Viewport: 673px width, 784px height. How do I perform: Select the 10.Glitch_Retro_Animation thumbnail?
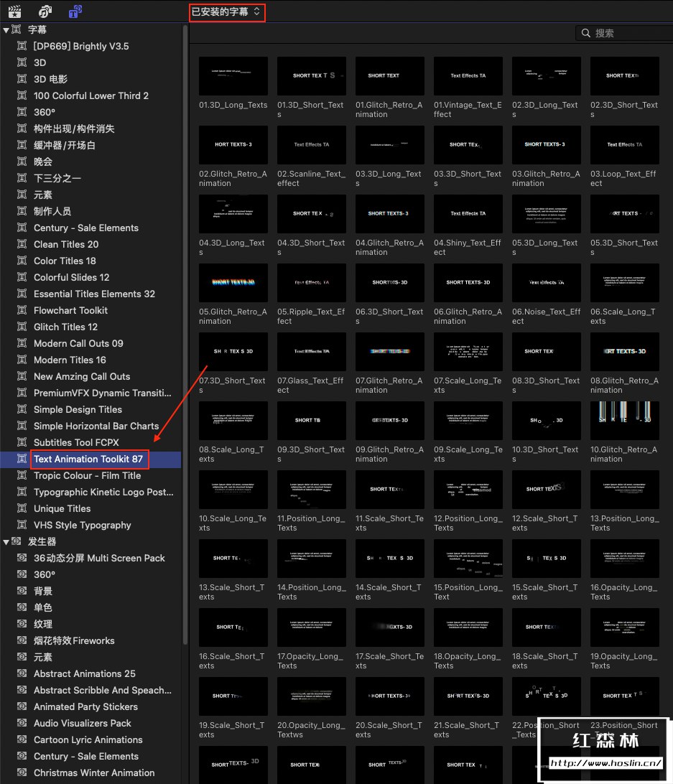(624, 421)
